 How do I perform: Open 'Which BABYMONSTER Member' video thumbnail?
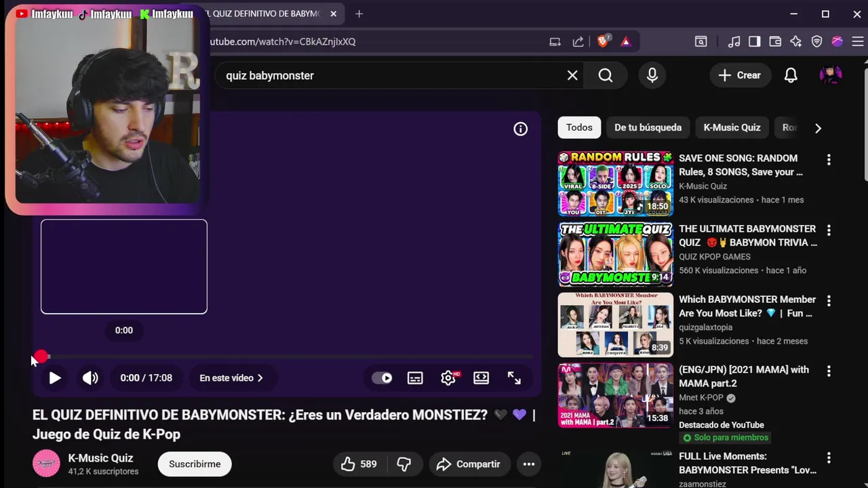pyautogui.click(x=616, y=325)
